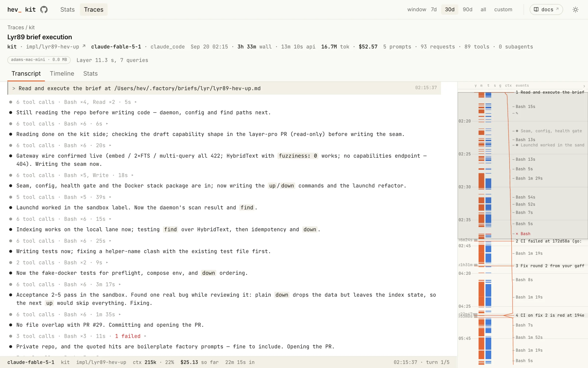This screenshot has height=368, width=588.
Task: Click the 'Layer 11.3 s, 7 queries' label
Action: (112, 60)
